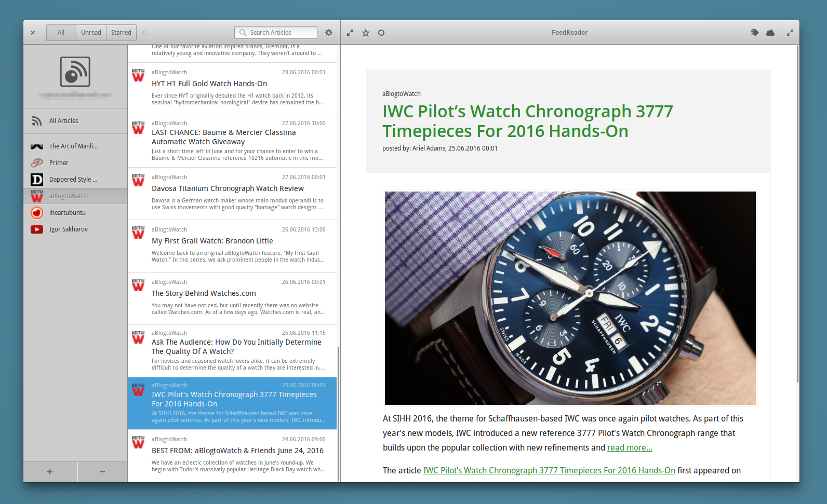
Task: Open the Primer feed
Action: pos(75,162)
